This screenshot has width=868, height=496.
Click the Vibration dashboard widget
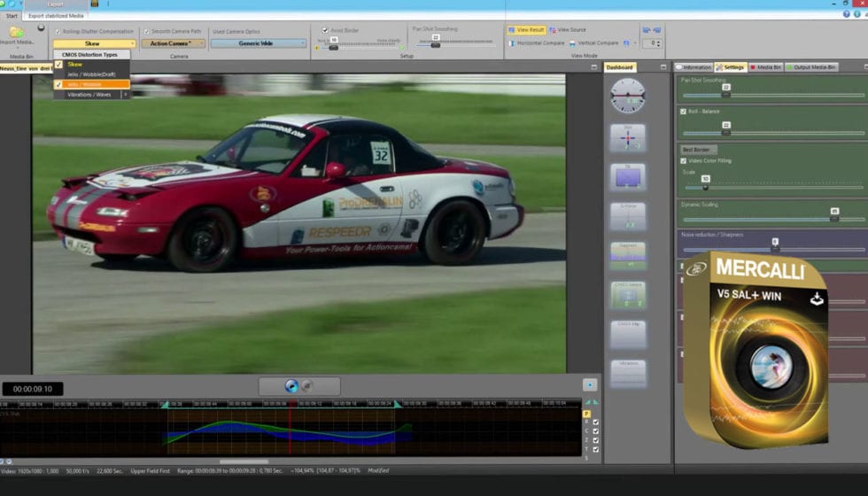point(627,373)
